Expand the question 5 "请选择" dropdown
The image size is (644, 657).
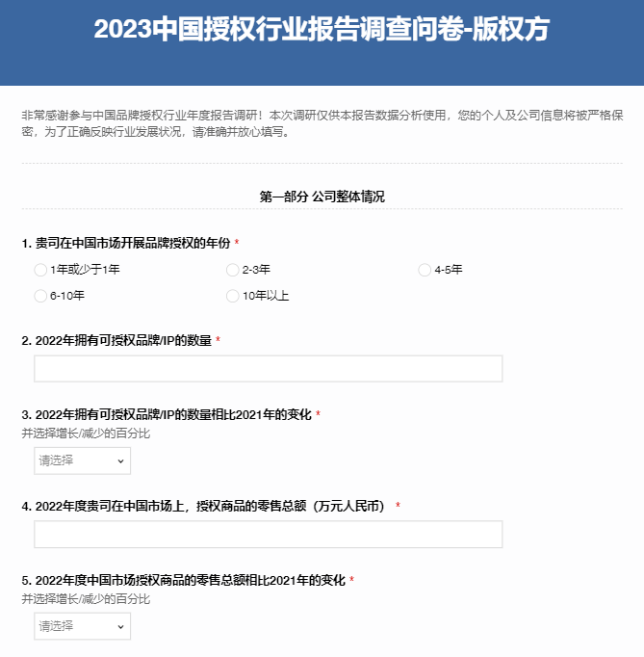(x=82, y=626)
